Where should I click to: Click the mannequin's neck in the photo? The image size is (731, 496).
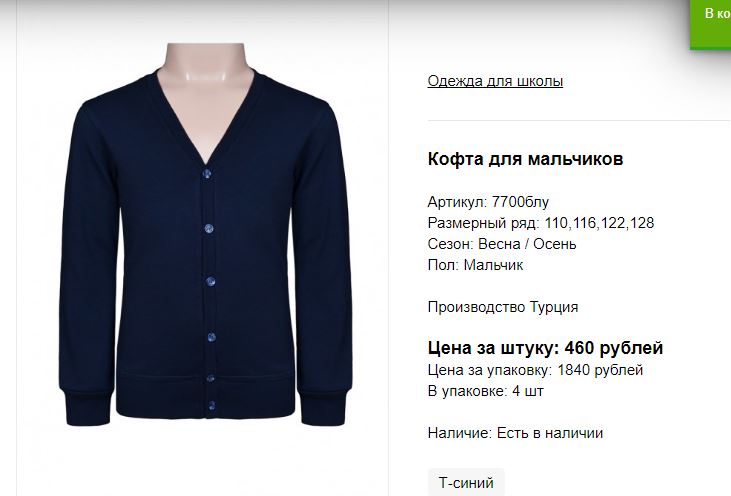coord(205,63)
